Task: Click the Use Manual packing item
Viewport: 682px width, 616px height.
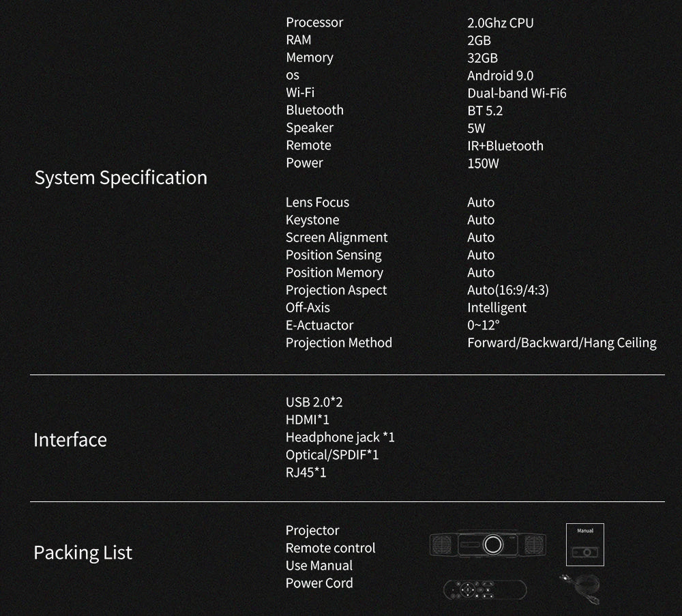Action: [x=318, y=566]
